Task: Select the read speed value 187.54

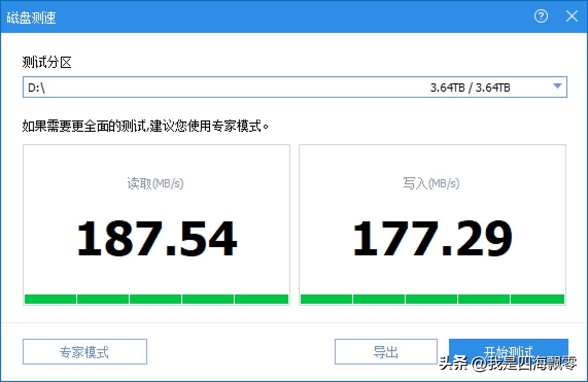Action: [x=155, y=237]
